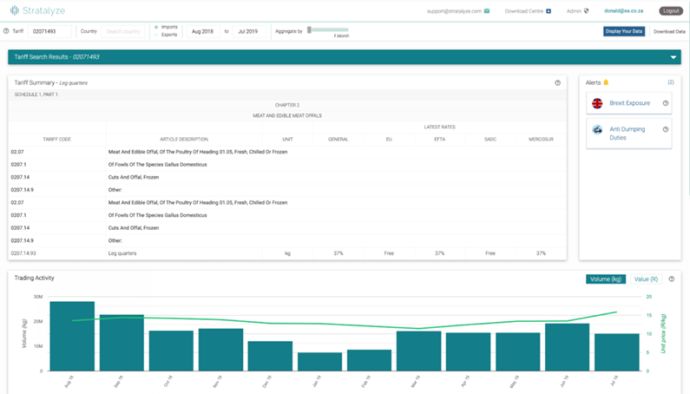The width and height of the screenshot is (690, 394).
Task: Click the Anti Dumping Duties ship icon
Action: (x=597, y=129)
